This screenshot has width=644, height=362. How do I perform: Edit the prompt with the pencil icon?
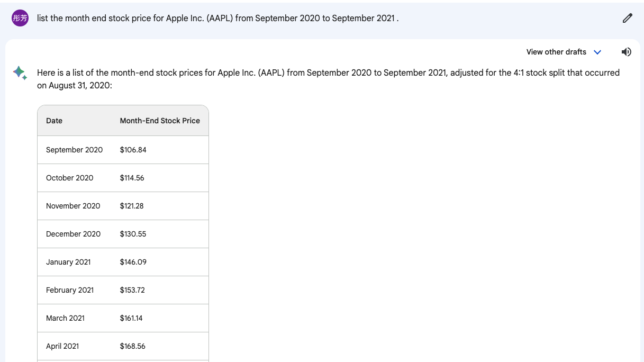tap(627, 19)
